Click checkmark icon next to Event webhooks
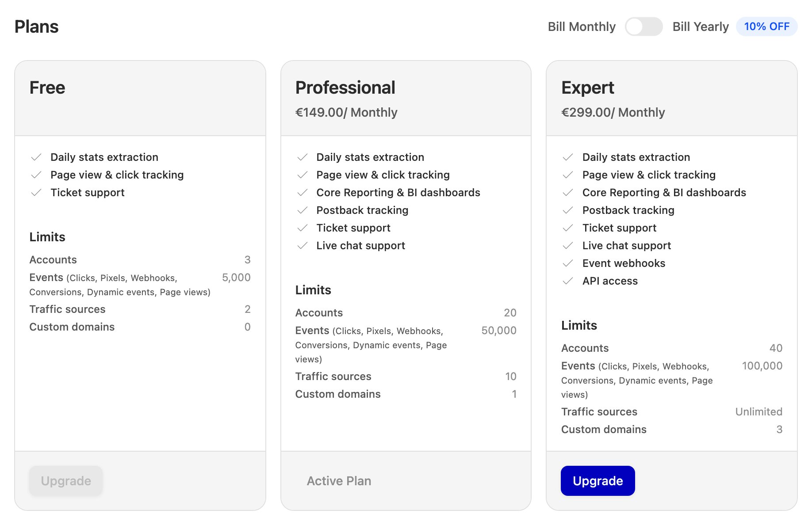Image resolution: width=812 pixels, height=525 pixels. pos(568,263)
